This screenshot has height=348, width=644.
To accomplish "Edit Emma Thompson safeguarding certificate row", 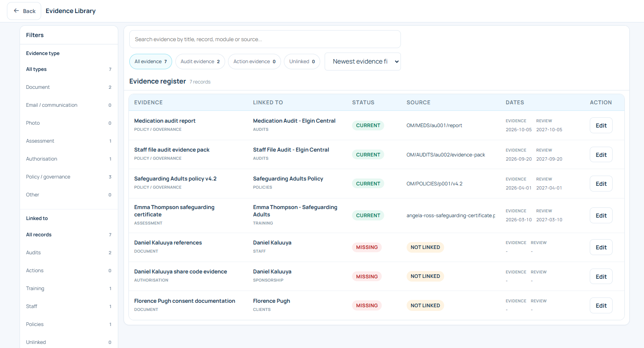I will [x=601, y=216].
